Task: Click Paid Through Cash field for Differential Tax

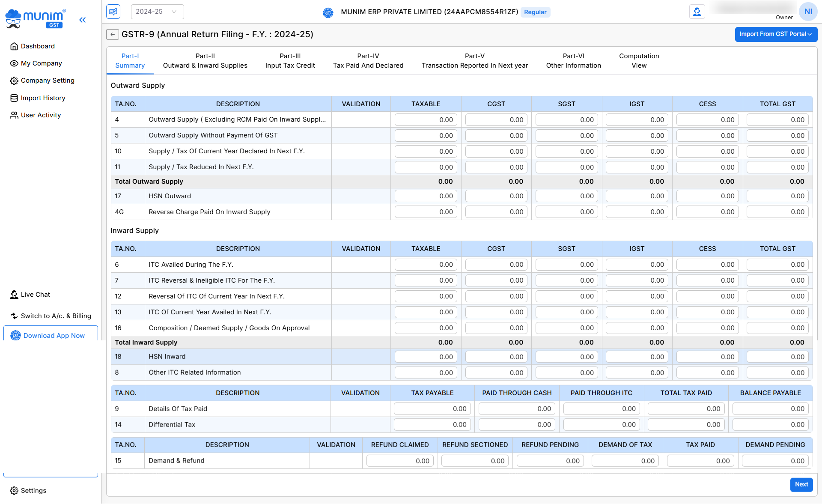Action: click(x=517, y=425)
